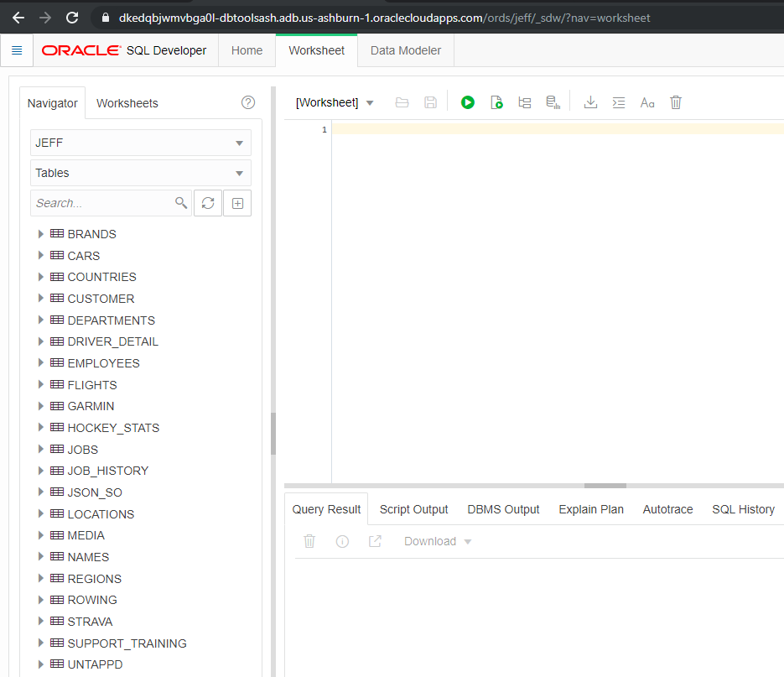Click the browser address bar URL
The height and width of the screenshot is (677, 784).
(384, 18)
